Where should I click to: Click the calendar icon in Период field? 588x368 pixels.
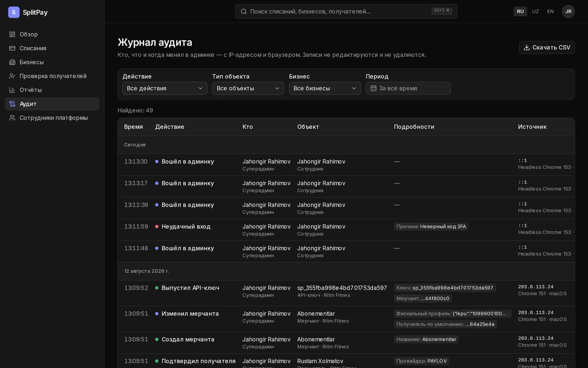tap(373, 88)
